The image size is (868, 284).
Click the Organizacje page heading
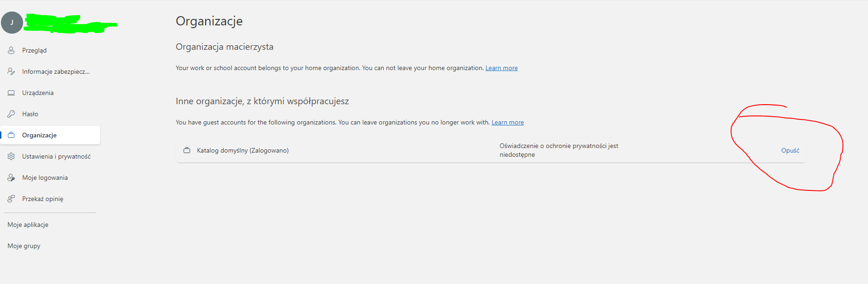209,21
